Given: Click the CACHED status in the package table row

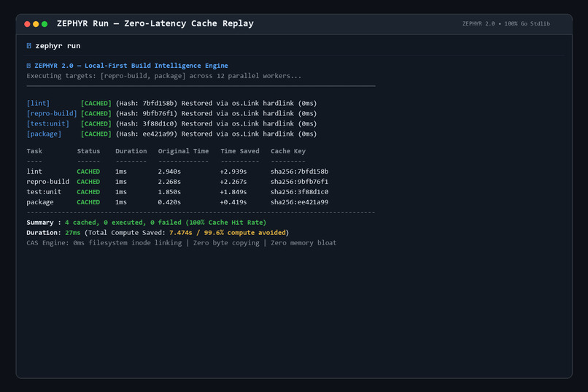Looking at the screenshot, I should pos(88,201).
